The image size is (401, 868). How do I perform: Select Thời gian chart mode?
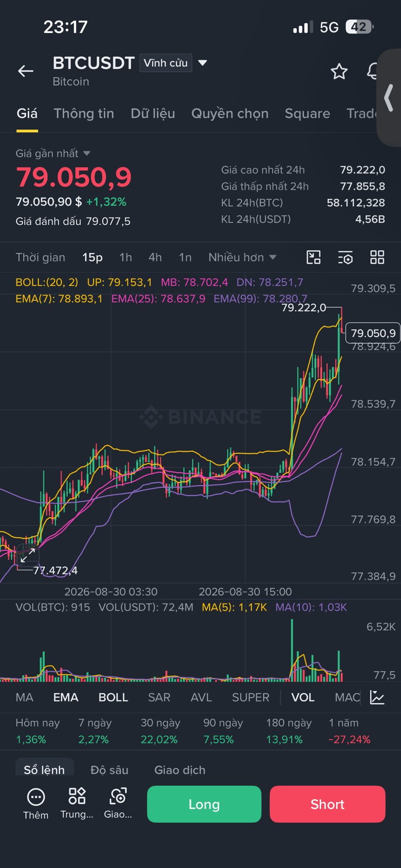[40, 257]
